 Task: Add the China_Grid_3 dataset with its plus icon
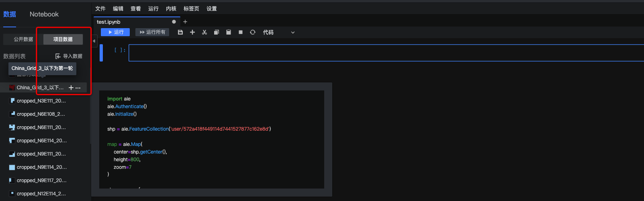71,88
